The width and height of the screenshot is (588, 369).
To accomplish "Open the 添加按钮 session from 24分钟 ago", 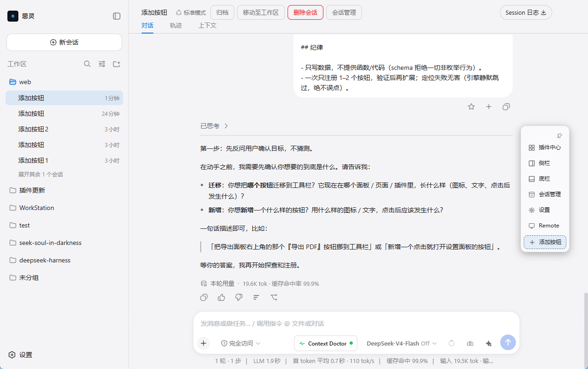I will (64, 114).
